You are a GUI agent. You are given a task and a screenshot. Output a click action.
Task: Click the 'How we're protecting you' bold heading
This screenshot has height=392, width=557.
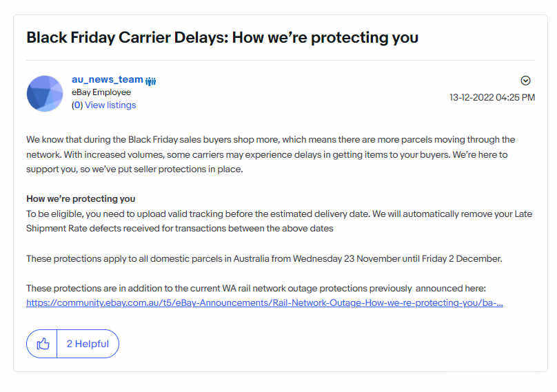pos(81,199)
